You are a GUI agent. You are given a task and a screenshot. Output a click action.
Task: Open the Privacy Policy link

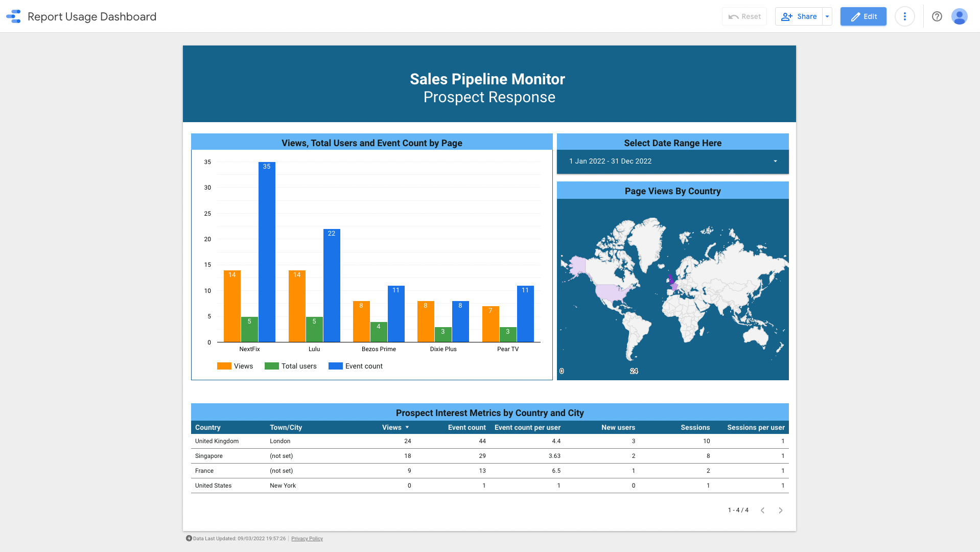pyautogui.click(x=307, y=538)
